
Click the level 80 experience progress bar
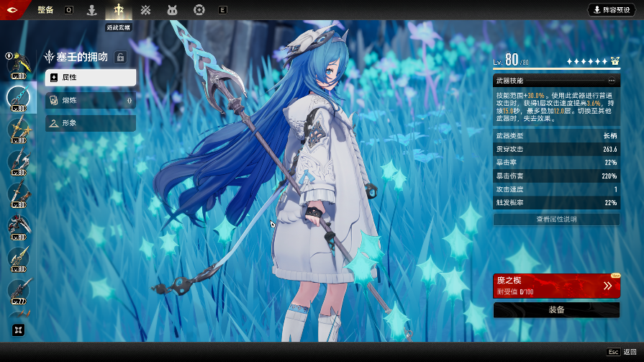pyautogui.click(x=556, y=70)
